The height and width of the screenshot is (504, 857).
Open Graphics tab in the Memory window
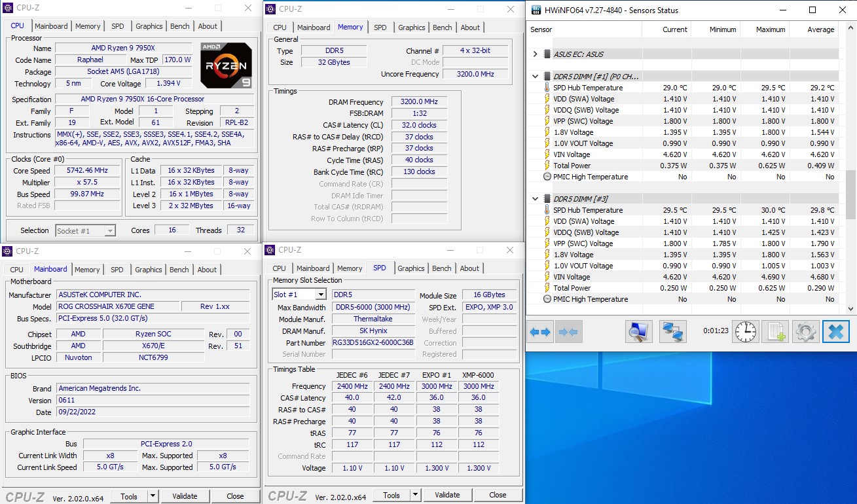(x=412, y=27)
